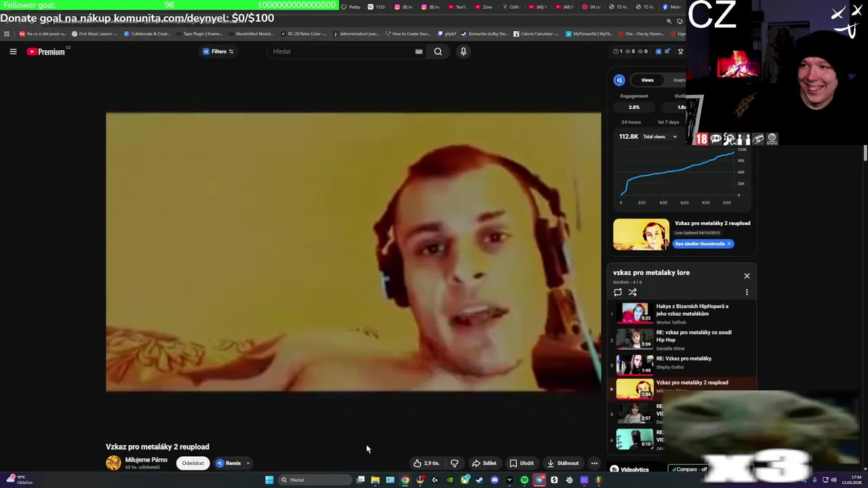Switch to the 1720 browser tab

[x=376, y=7]
